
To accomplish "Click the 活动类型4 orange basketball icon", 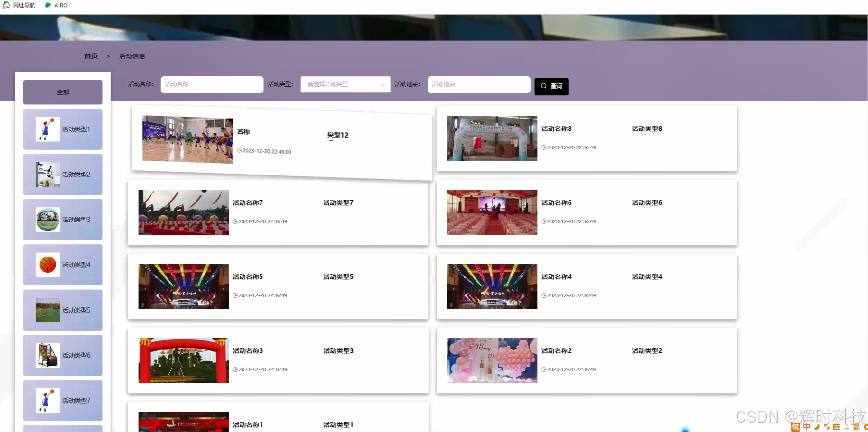I will 47,265.
